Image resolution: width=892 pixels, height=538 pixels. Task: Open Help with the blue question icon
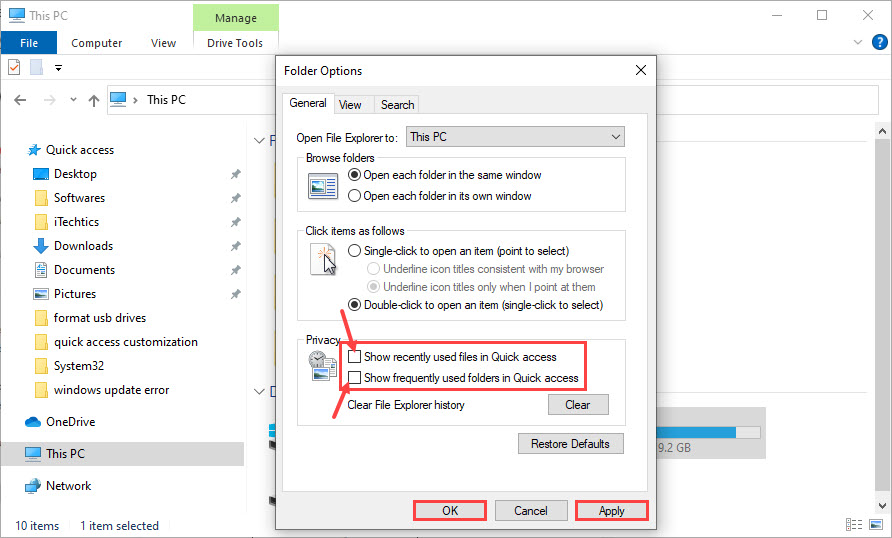pyautogui.click(x=879, y=42)
